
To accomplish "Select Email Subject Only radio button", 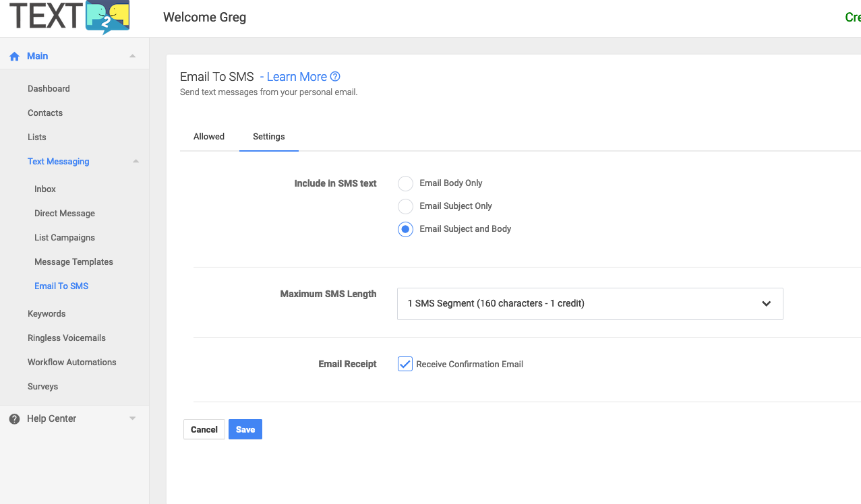I will (405, 206).
